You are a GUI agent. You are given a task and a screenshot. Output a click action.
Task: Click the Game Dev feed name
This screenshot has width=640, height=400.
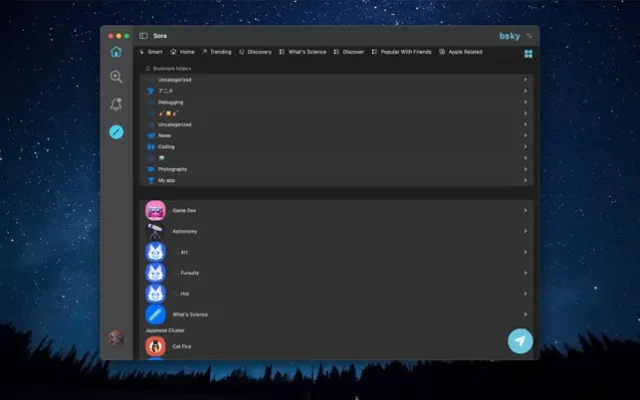184,211
